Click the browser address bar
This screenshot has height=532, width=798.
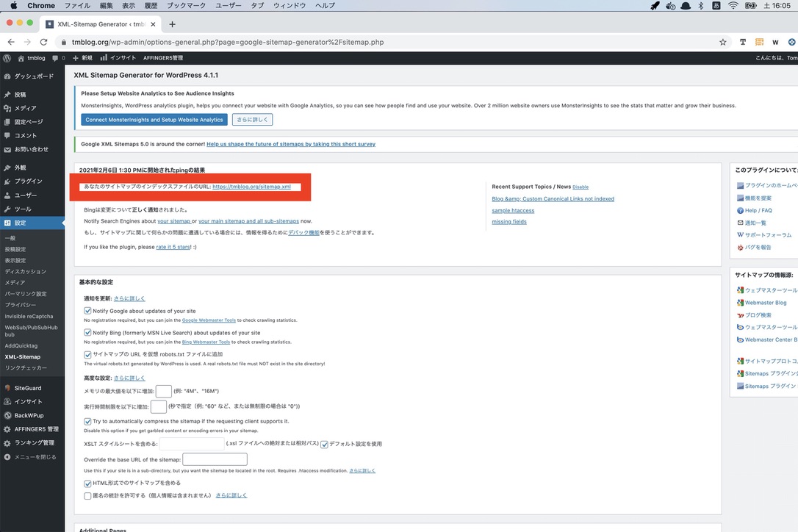point(387,43)
